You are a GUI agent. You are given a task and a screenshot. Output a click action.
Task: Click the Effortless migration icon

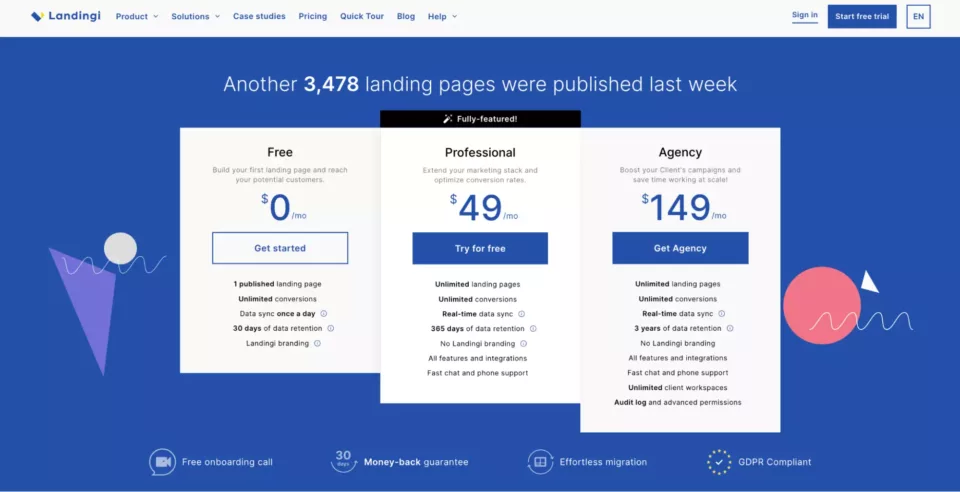tap(540, 462)
